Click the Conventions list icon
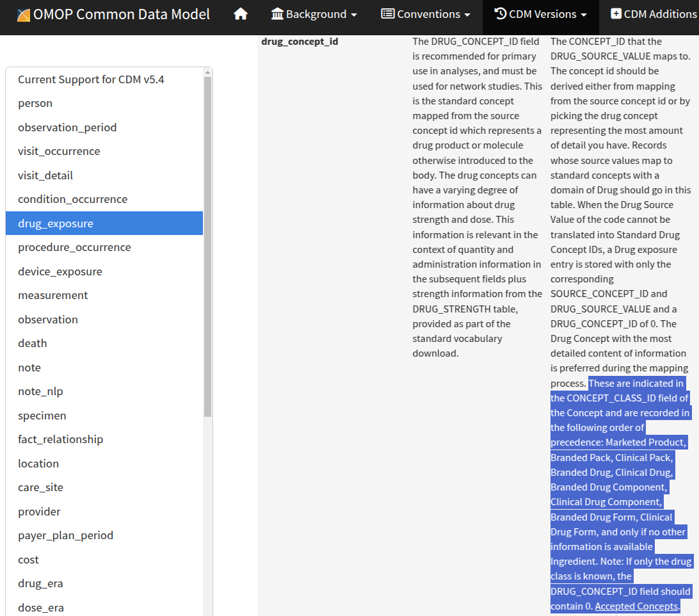The height and width of the screenshot is (616, 699). [x=387, y=14]
